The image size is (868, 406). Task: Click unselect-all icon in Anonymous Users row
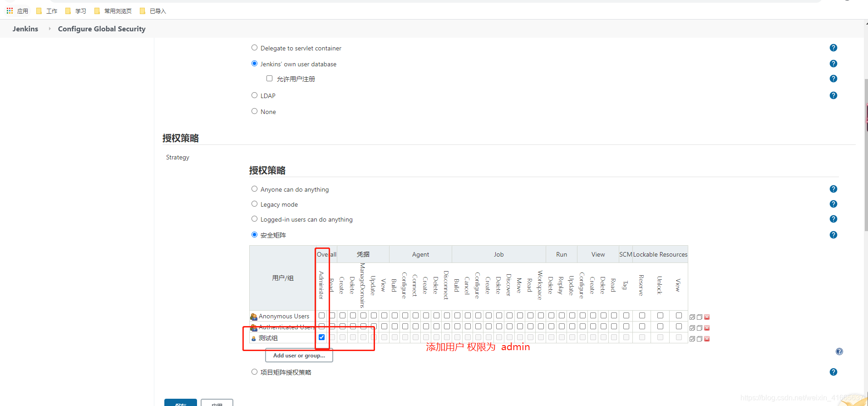click(x=700, y=317)
